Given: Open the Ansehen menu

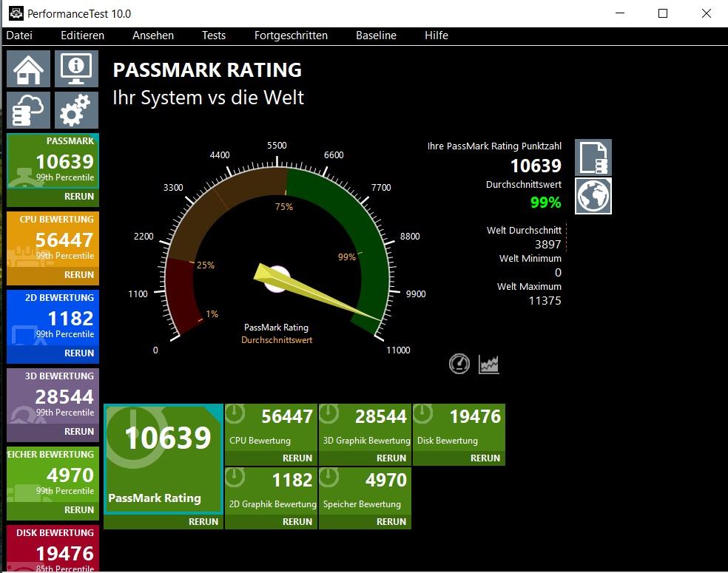Looking at the screenshot, I should [x=152, y=35].
